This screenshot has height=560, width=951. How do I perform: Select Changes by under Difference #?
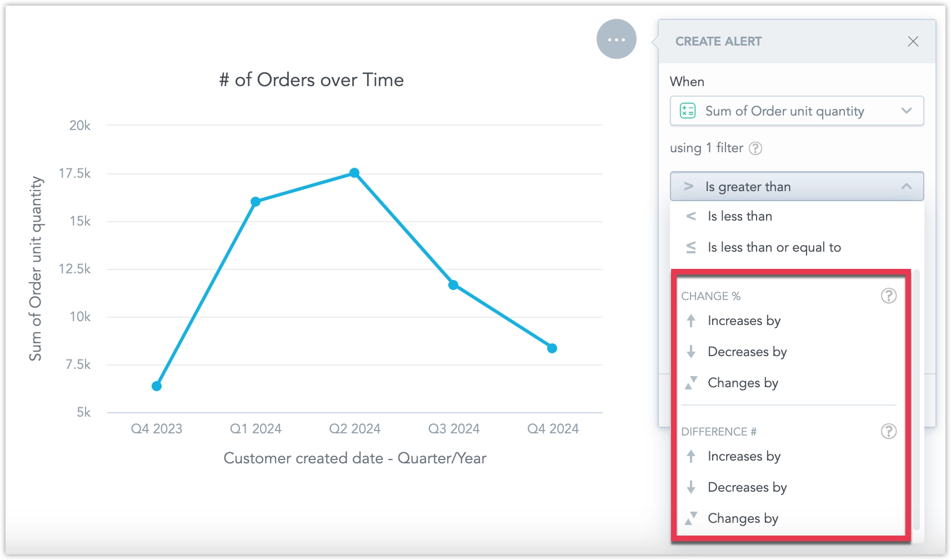pyautogui.click(x=789, y=518)
